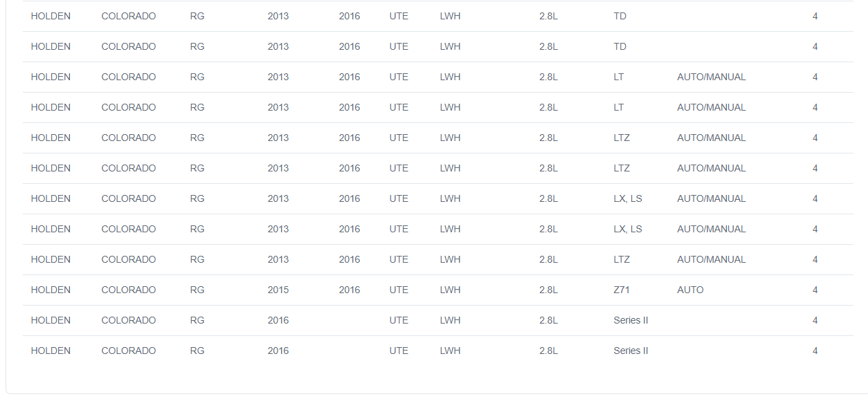Click HOLDEN in the bottom table row
Image resolution: width=868 pixels, height=401 pixels.
[51, 351]
